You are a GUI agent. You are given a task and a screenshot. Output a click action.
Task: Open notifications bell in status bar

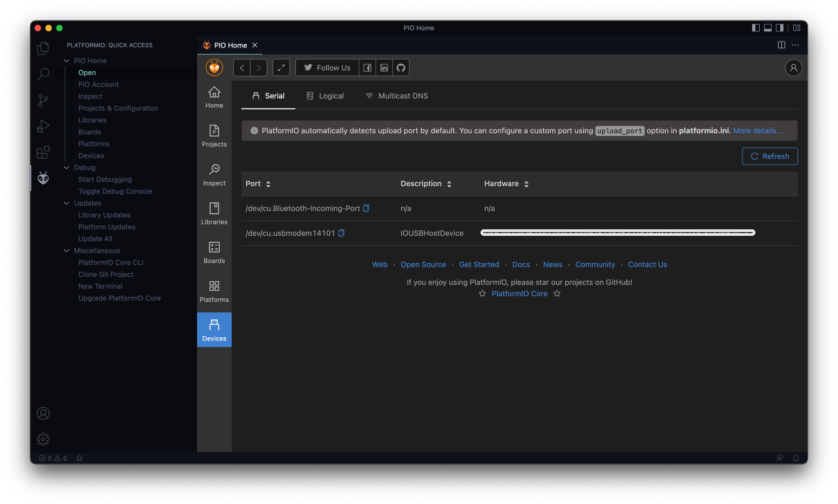pyautogui.click(x=796, y=458)
